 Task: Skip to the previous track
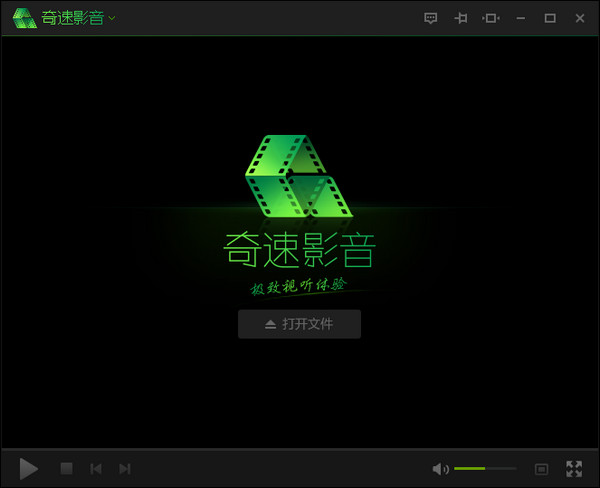point(96,469)
